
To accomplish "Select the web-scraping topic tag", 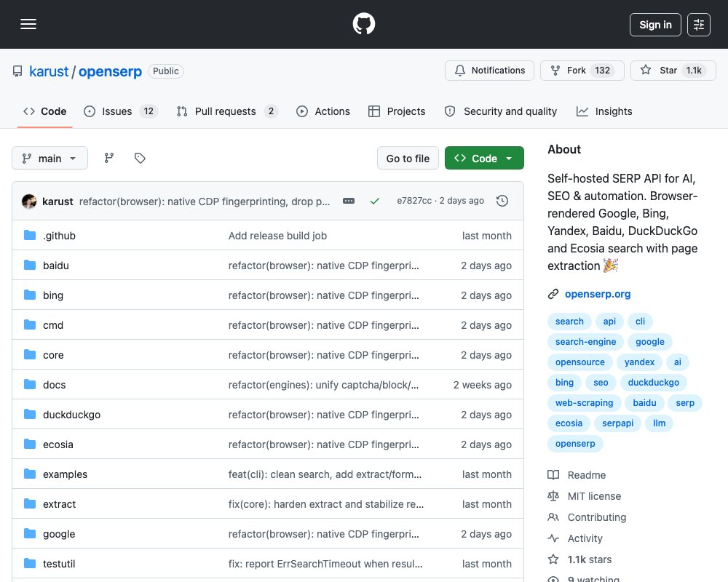I will (x=584, y=403).
